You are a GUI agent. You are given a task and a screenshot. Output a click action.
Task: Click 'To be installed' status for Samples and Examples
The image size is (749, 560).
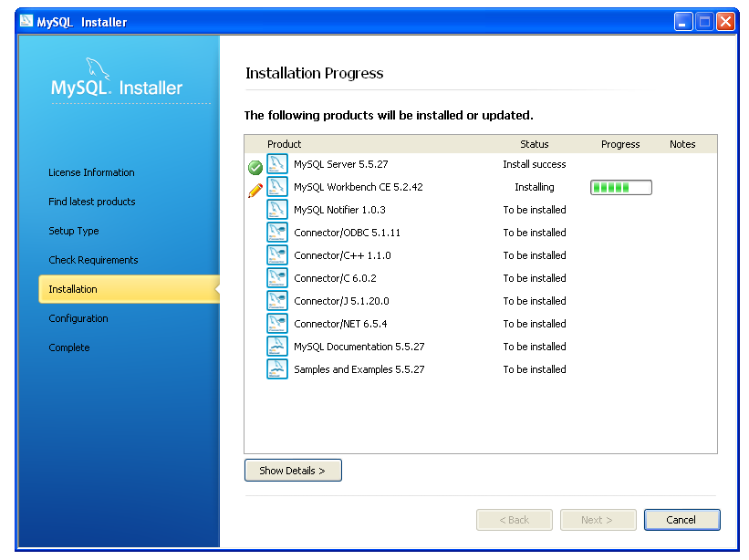coord(534,369)
